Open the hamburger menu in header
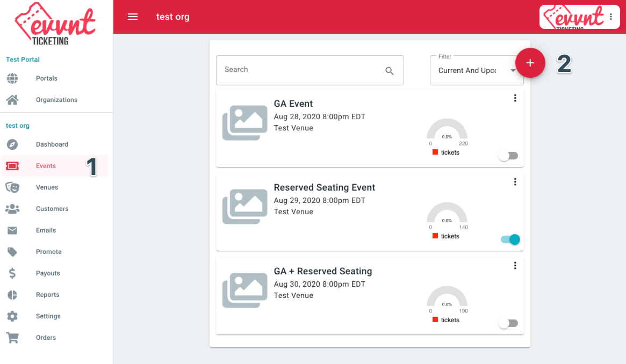Screen dimensions: 626x364 [133, 17]
